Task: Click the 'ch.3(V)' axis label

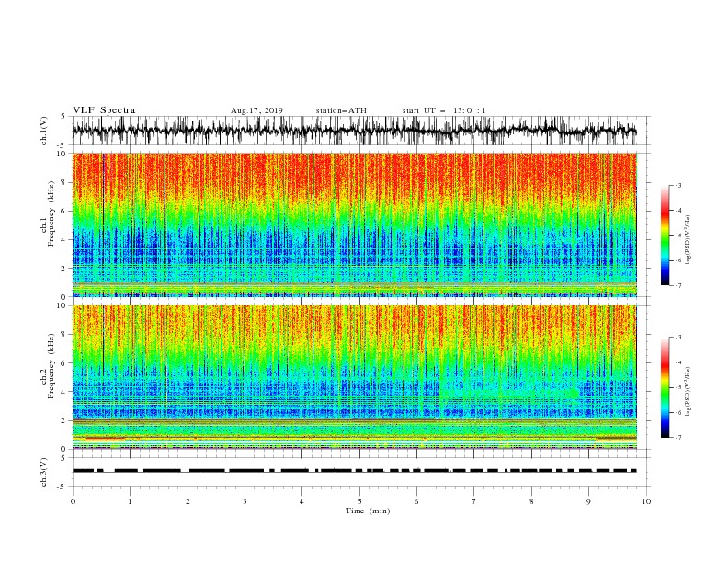Action: [44, 472]
